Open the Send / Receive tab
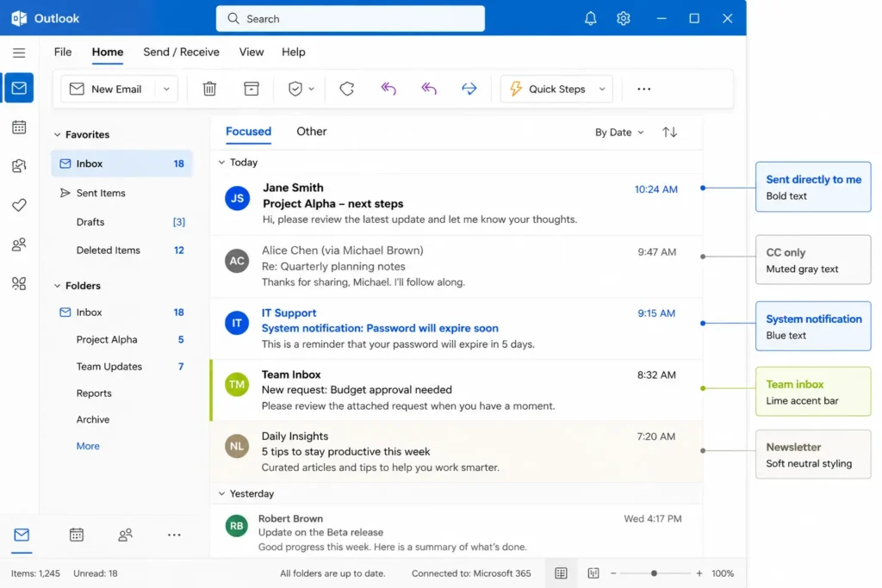 (x=181, y=52)
